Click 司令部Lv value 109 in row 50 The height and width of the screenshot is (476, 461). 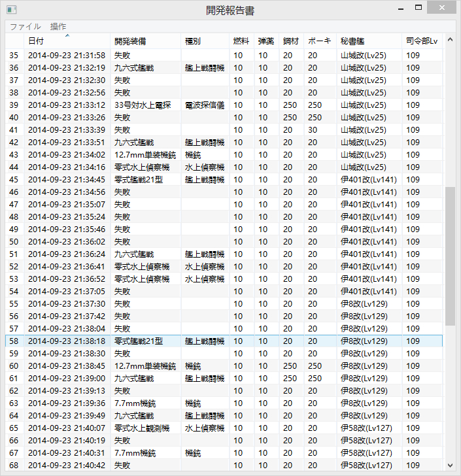coord(413,242)
